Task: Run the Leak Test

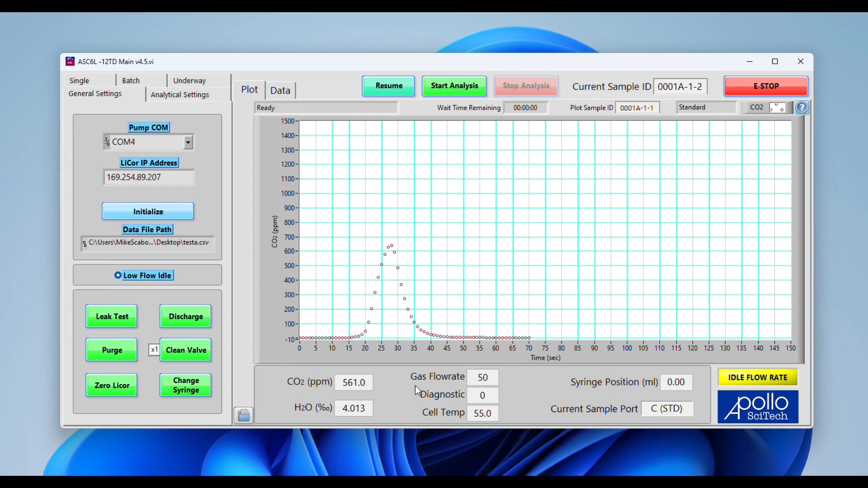Action: click(x=112, y=316)
